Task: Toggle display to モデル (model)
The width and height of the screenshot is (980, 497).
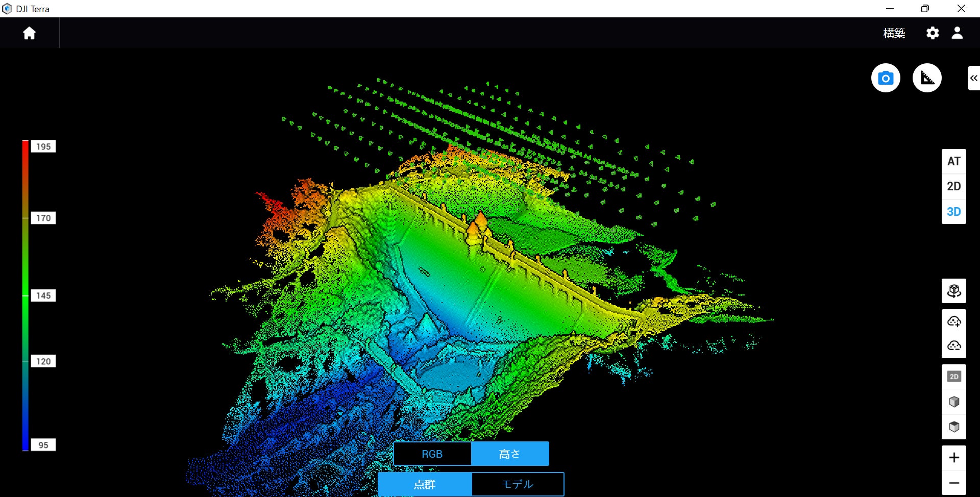Action: click(x=518, y=484)
